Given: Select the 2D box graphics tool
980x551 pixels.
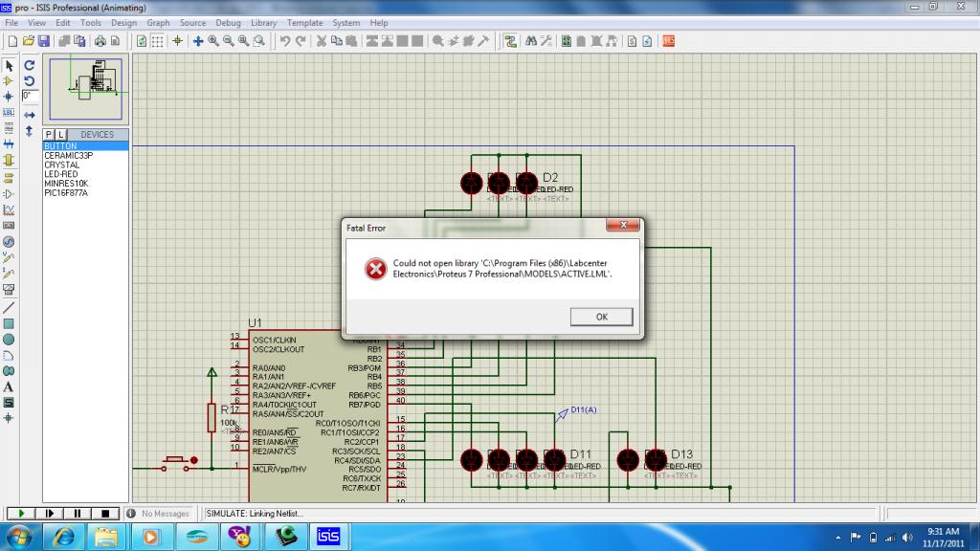Looking at the screenshot, I should (x=9, y=323).
